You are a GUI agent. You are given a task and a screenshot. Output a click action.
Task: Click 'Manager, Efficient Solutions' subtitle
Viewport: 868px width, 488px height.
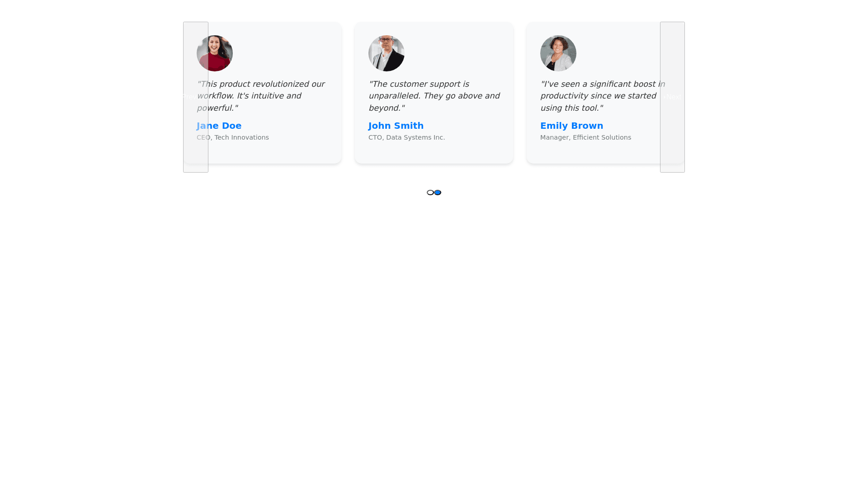[585, 137]
